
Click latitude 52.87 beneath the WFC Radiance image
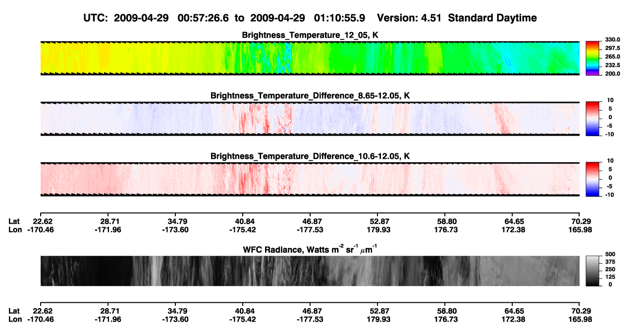click(377, 311)
